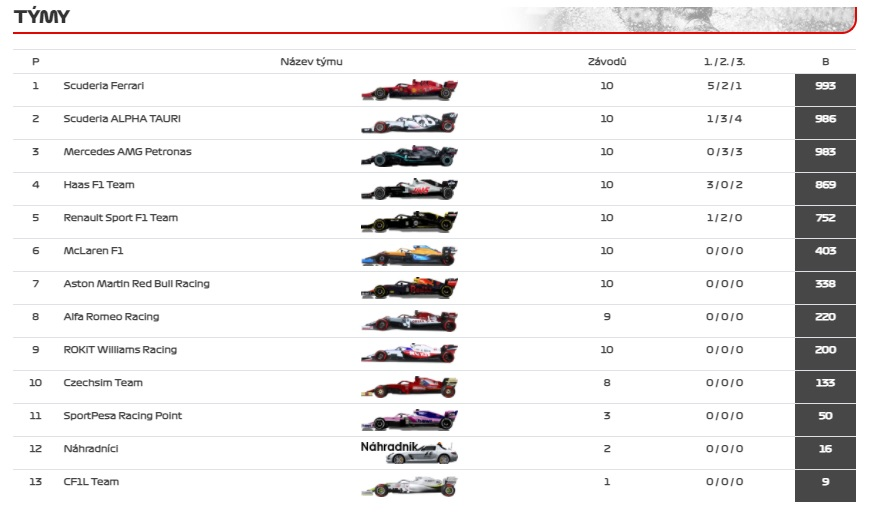This screenshot has width=874, height=513.
Task: Select the SportPesa Racing Point pink car
Action: [x=409, y=420]
